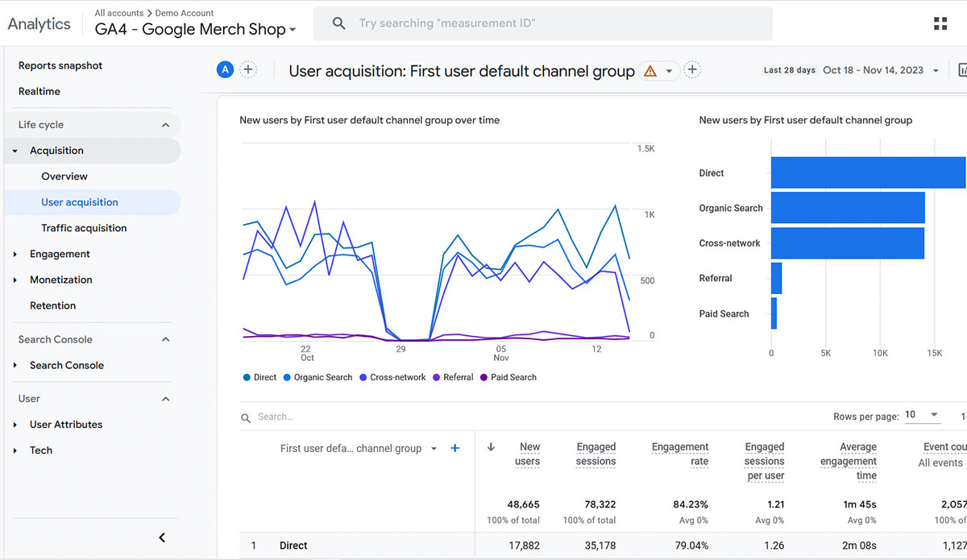Sort by Average engagement time column

pyautogui.click(x=849, y=462)
